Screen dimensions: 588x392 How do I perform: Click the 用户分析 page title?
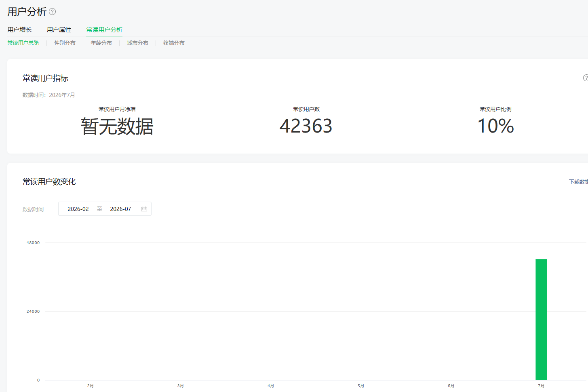27,12
